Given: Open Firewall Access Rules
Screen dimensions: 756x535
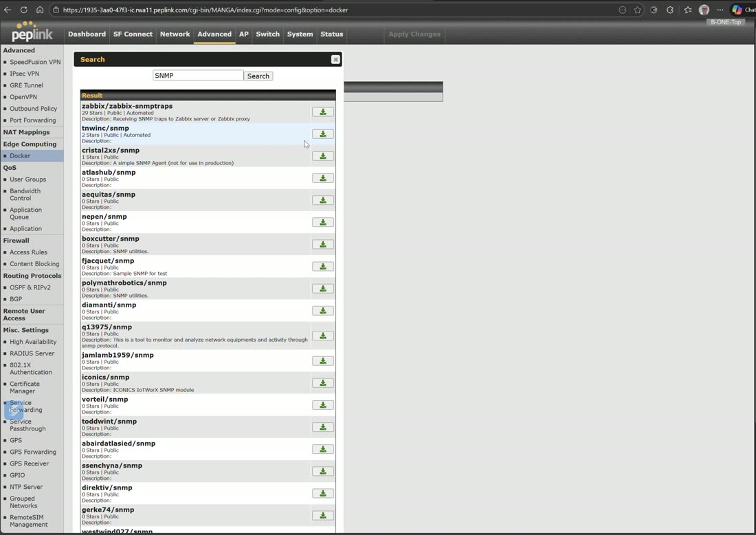Looking at the screenshot, I should [x=28, y=252].
